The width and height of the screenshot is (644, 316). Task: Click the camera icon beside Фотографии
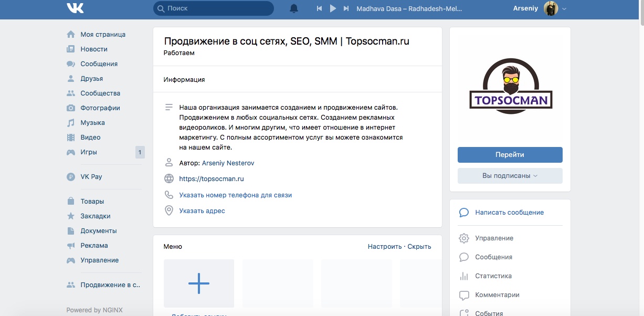pyautogui.click(x=71, y=108)
